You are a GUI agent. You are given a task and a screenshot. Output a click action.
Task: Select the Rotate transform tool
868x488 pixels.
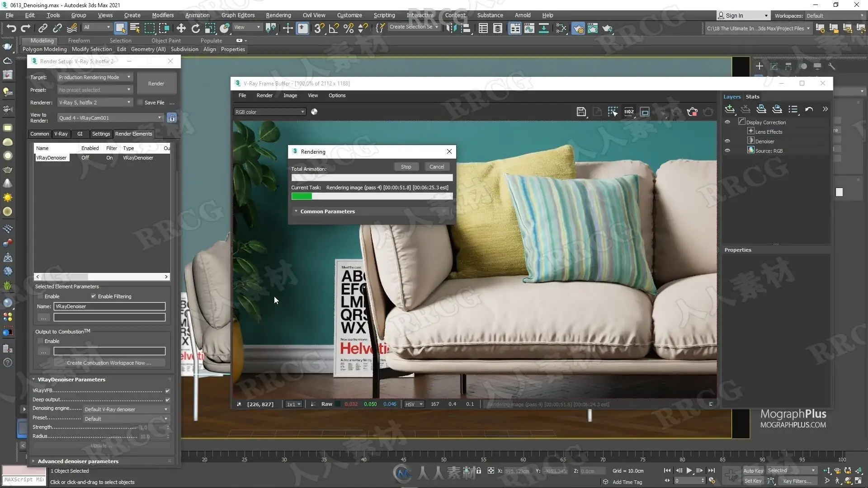tap(195, 28)
